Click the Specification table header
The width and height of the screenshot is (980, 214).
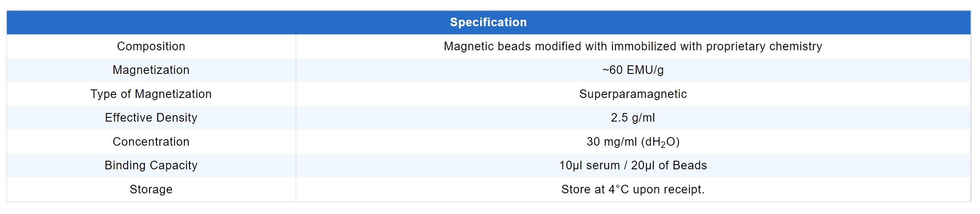click(x=488, y=22)
